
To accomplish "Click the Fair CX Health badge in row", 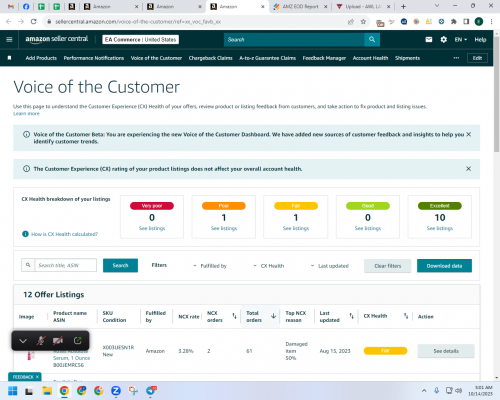I will (385, 351).
